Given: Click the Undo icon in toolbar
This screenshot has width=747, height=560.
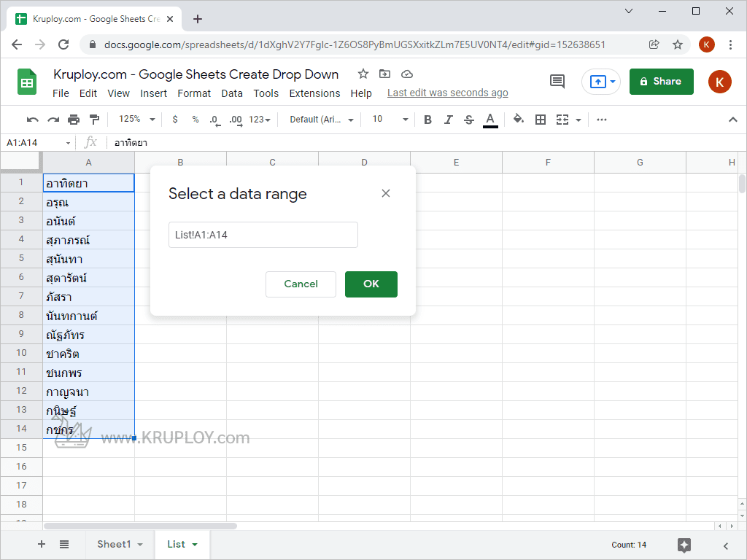Looking at the screenshot, I should (x=32, y=120).
